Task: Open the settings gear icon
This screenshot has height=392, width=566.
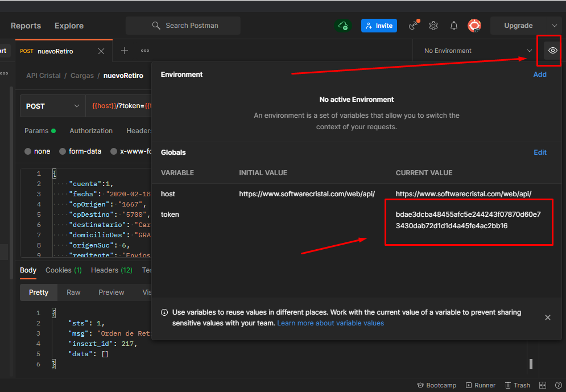Action: (433, 26)
